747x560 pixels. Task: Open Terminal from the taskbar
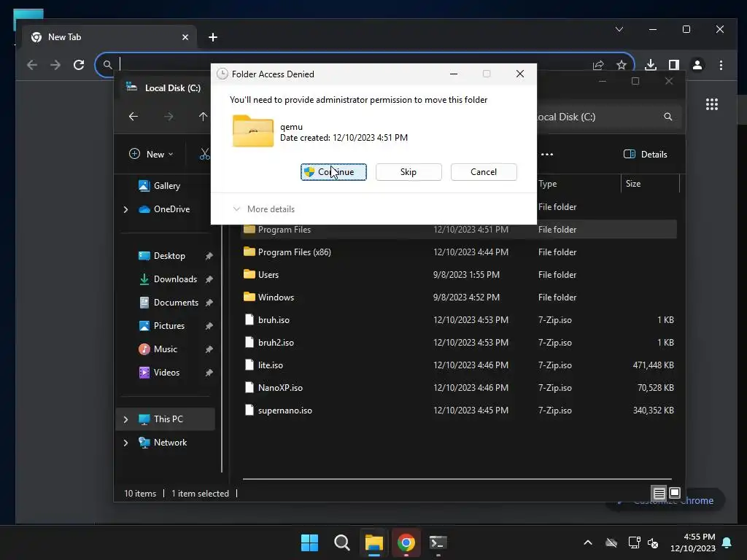(x=438, y=542)
